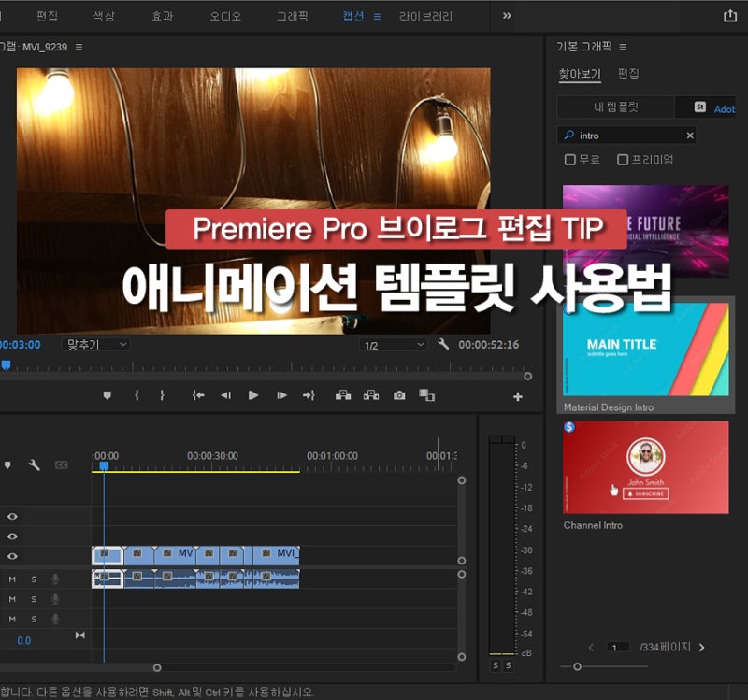Switch to the 효과 workspace
This screenshot has height=700, width=748.
162,16
